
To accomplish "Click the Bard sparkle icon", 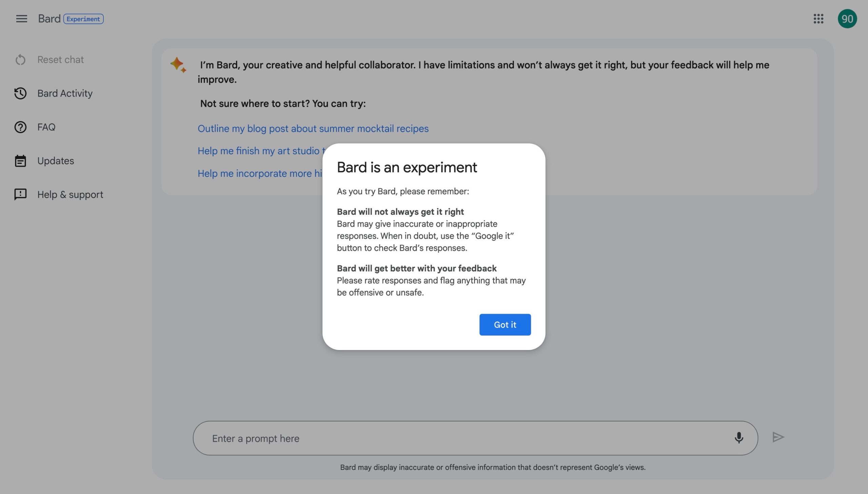I will click(x=178, y=65).
